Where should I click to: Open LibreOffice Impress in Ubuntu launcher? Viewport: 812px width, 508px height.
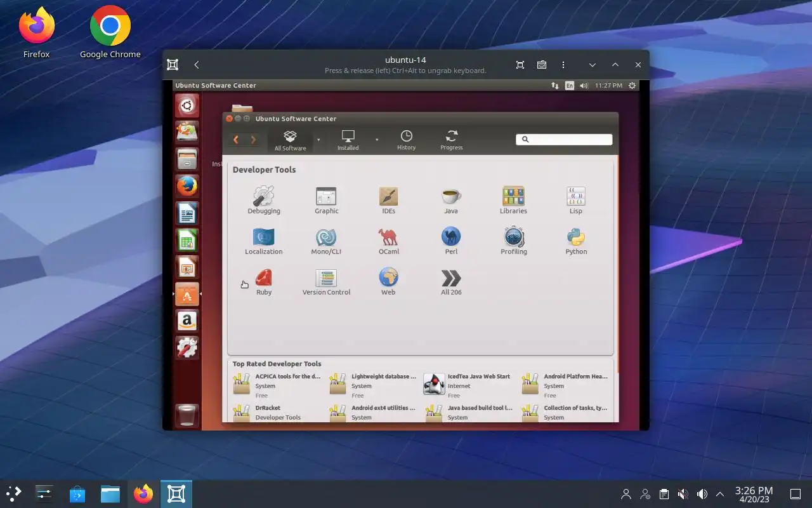point(187,267)
